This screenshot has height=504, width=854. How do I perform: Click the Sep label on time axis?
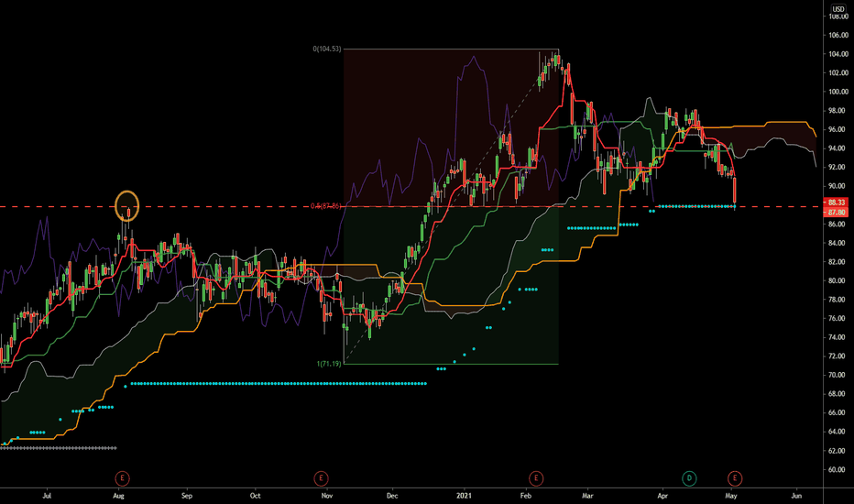[187, 496]
